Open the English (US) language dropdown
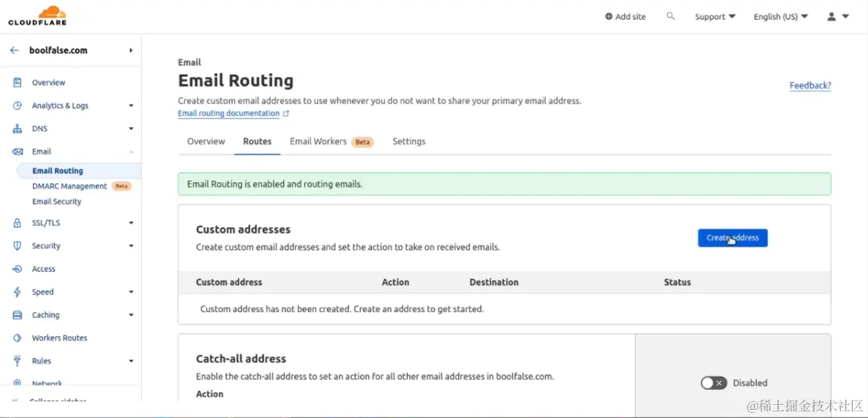 click(780, 17)
